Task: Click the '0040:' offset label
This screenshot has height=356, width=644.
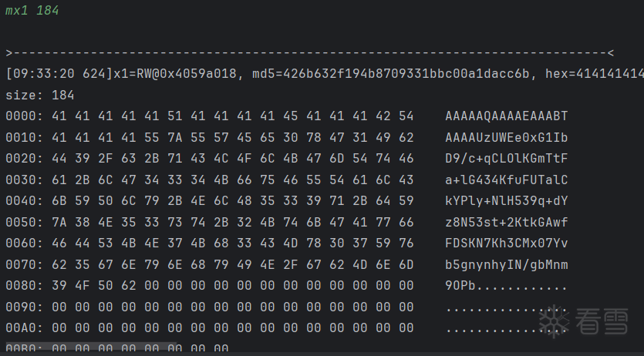Action: (x=24, y=201)
